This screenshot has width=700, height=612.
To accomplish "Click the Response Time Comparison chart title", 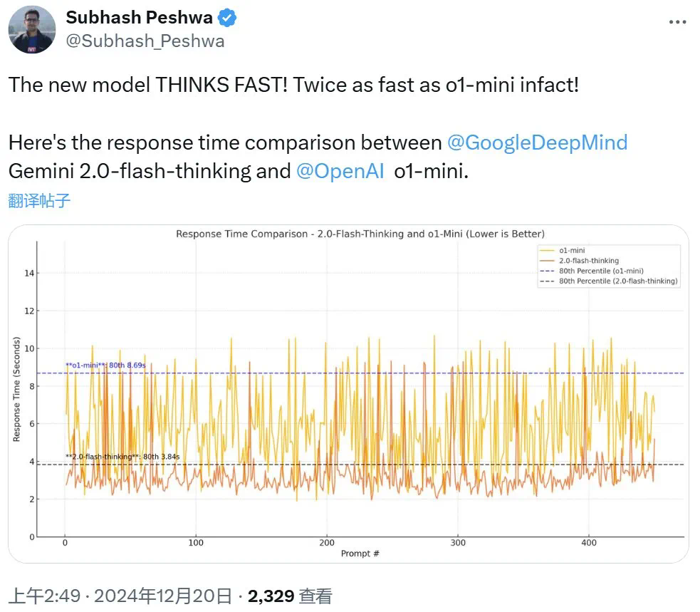I will pos(360,234).
